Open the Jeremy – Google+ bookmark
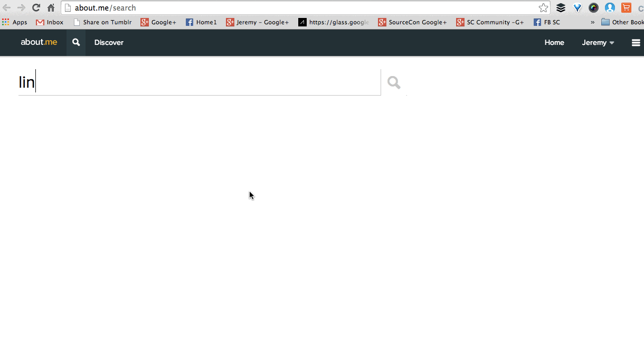This screenshot has width=644, height=346. click(258, 22)
